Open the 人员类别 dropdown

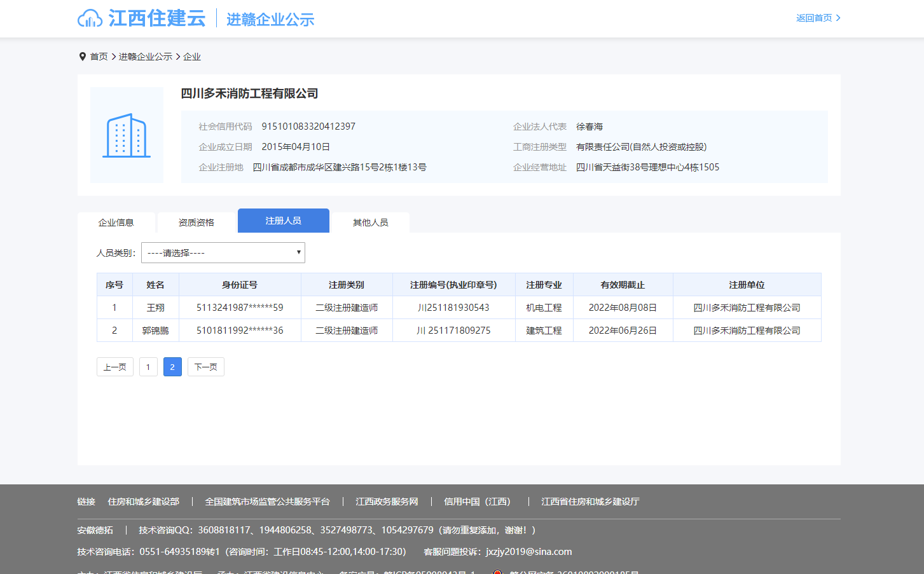223,253
